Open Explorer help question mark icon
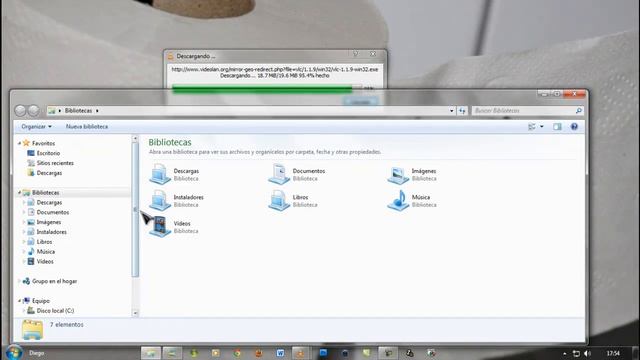 click(x=574, y=127)
